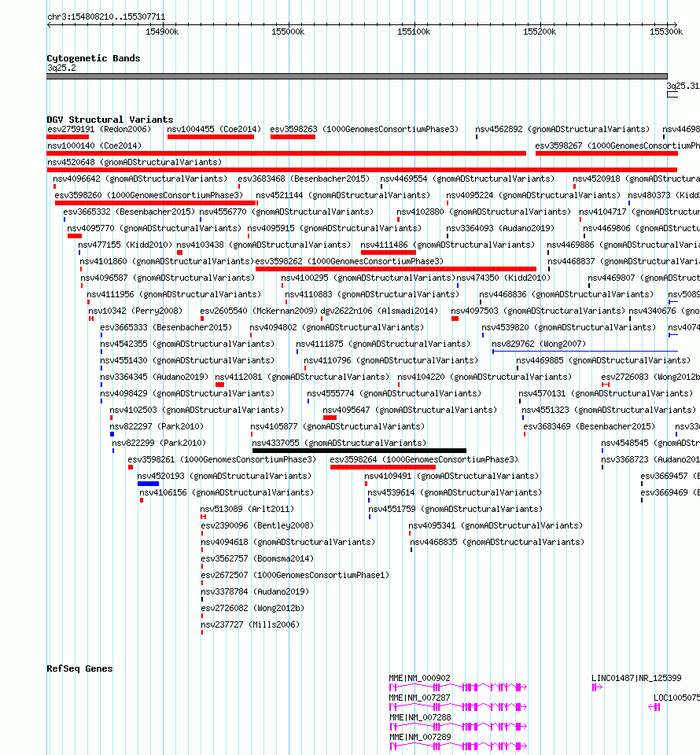The image size is (700, 755).
Task: Select variant esv2726082 (Wong2012b)
Action: click(x=252, y=608)
